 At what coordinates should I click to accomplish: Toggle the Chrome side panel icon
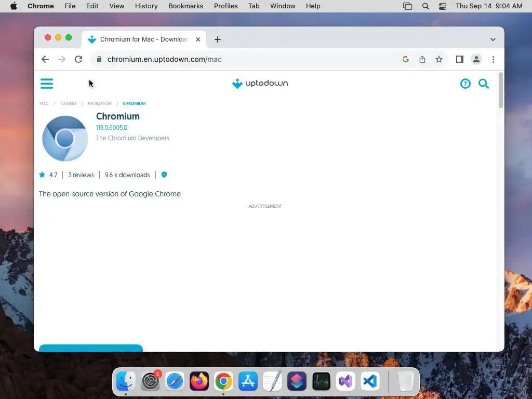coord(459,59)
